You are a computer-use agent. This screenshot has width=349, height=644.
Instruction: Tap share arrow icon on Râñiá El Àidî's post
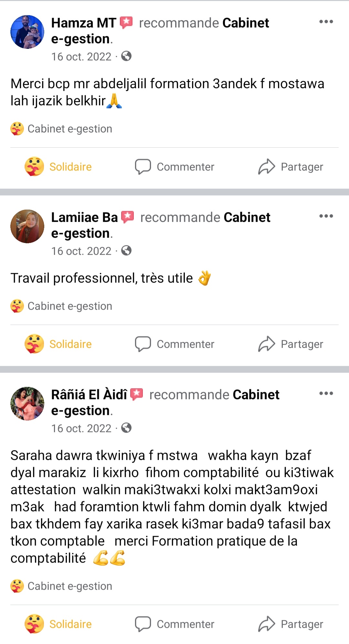[x=267, y=624]
